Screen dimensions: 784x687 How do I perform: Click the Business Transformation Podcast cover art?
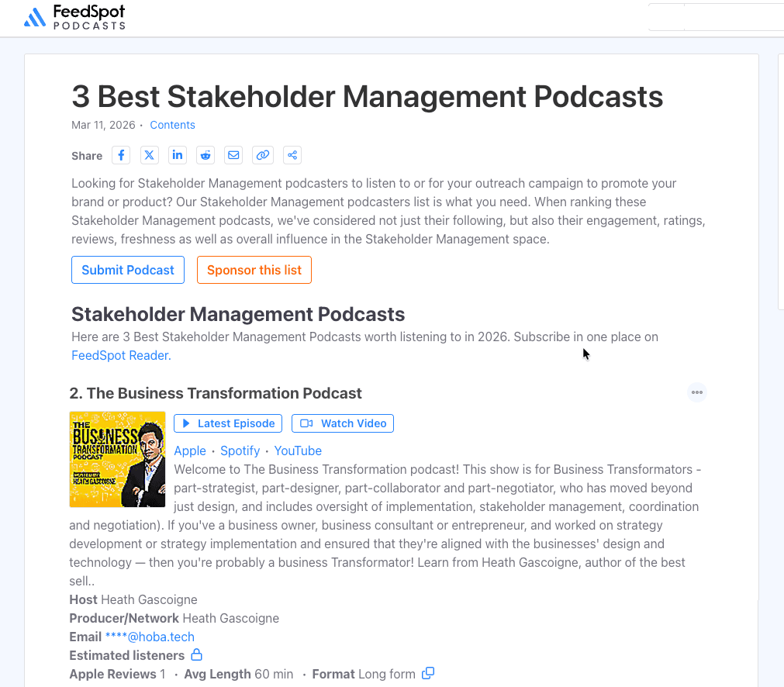pos(117,459)
